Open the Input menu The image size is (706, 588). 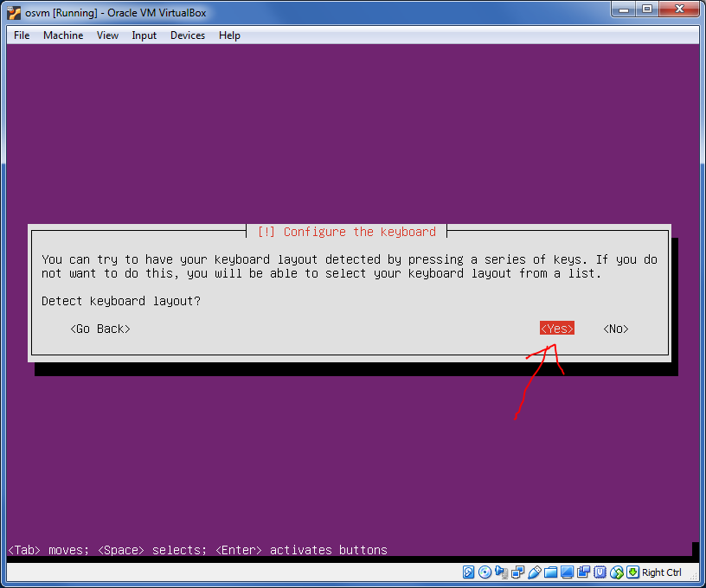point(144,35)
